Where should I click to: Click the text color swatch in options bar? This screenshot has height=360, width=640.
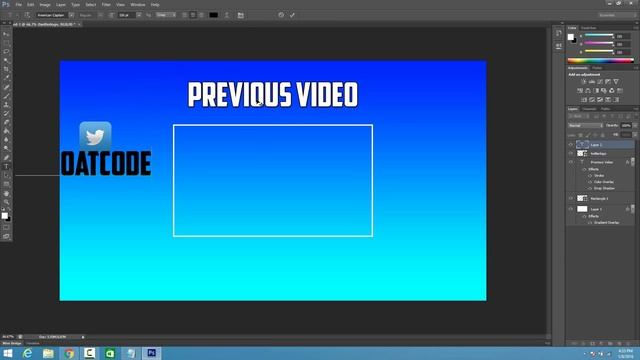point(213,15)
